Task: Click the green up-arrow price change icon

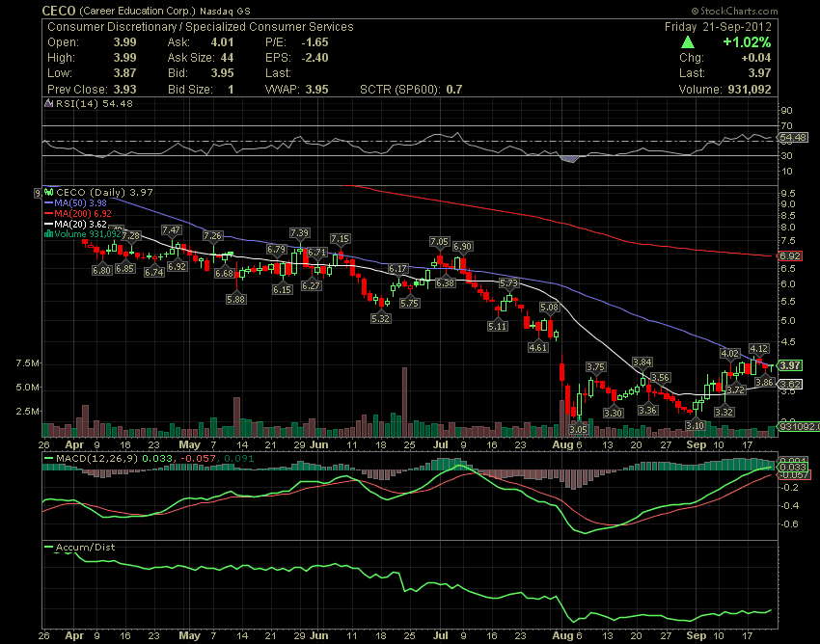Action: pyautogui.click(x=688, y=42)
